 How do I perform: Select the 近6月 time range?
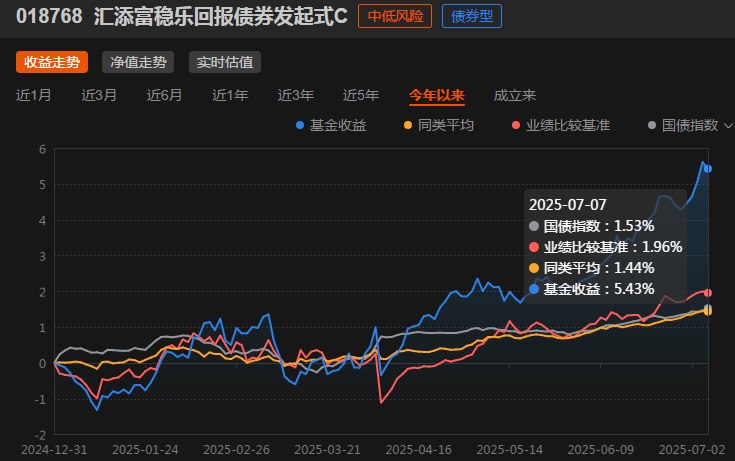pos(164,95)
